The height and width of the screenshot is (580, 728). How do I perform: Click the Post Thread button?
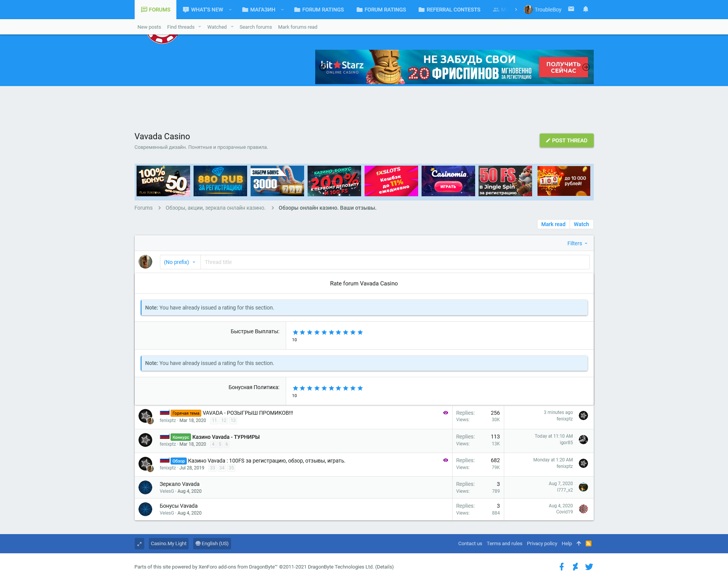567,140
